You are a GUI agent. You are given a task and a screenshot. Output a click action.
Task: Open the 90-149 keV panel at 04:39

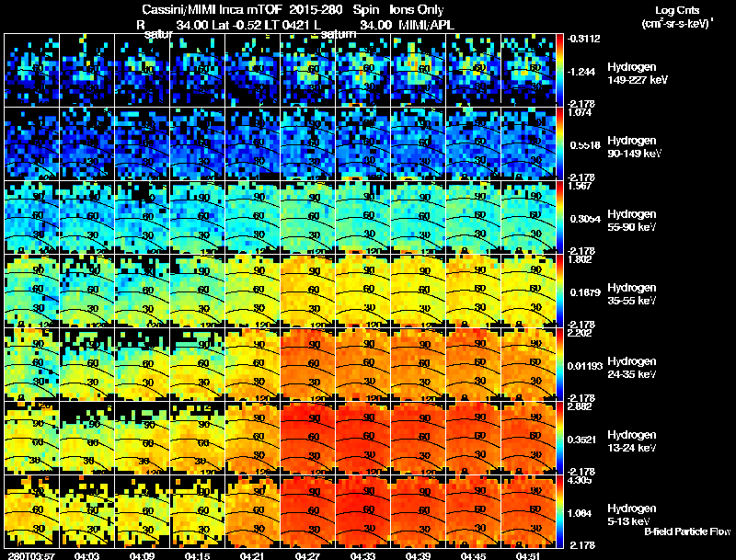418,144
